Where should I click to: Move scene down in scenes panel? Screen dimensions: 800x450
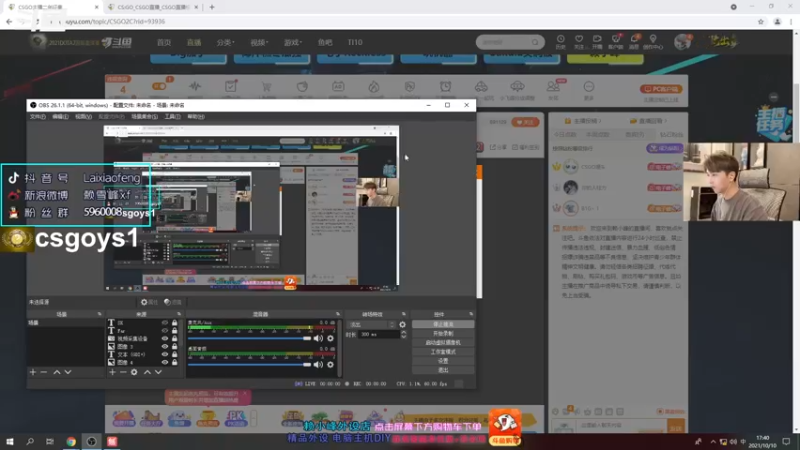[x=68, y=372]
